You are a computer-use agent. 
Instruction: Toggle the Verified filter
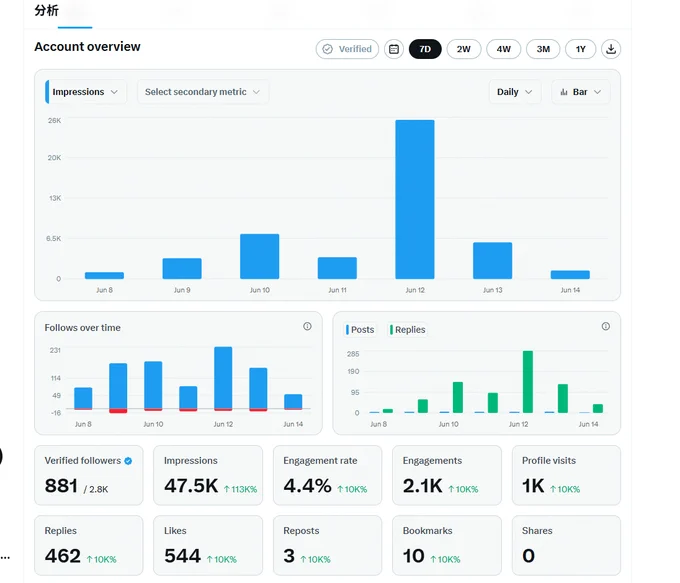347,49
